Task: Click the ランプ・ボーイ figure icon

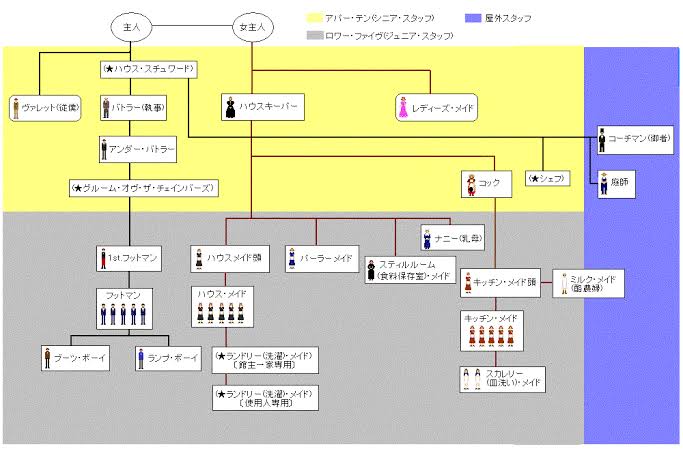Action: point(140,354)
